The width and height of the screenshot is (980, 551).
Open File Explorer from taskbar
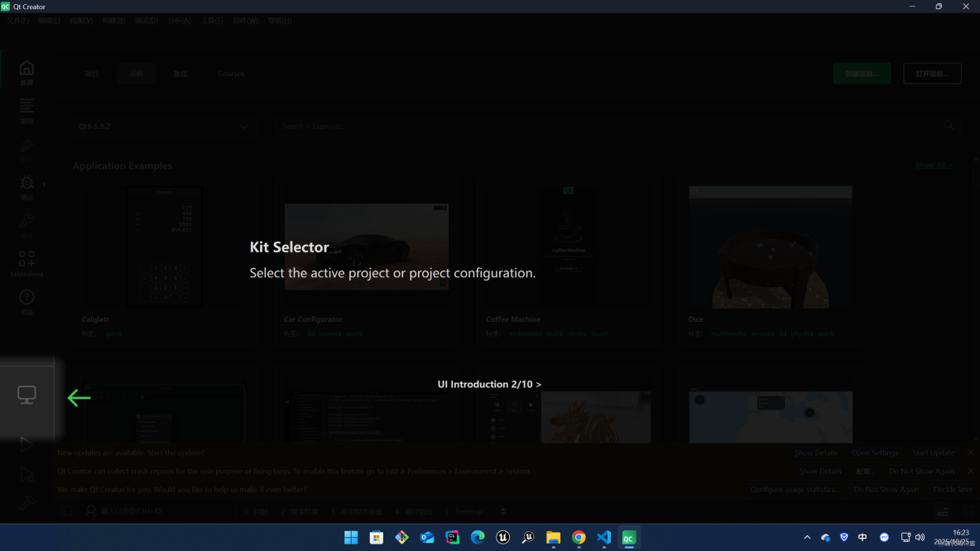[x=553, y=537]
